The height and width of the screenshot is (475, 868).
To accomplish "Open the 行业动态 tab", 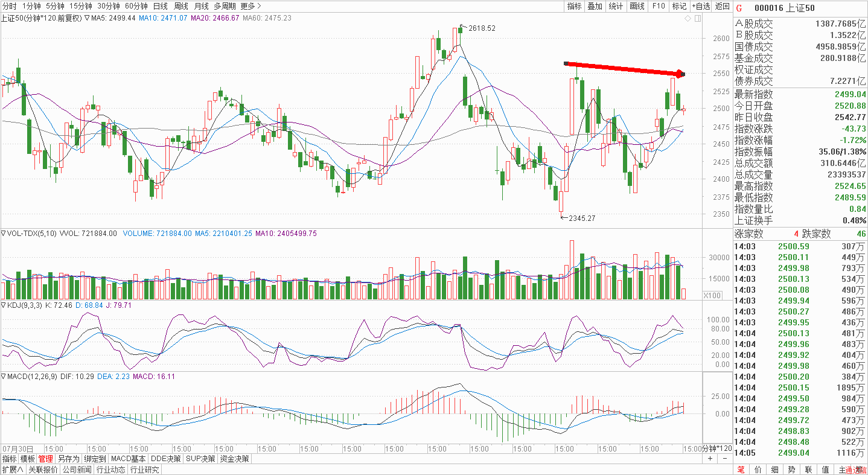I will (111, 470).
